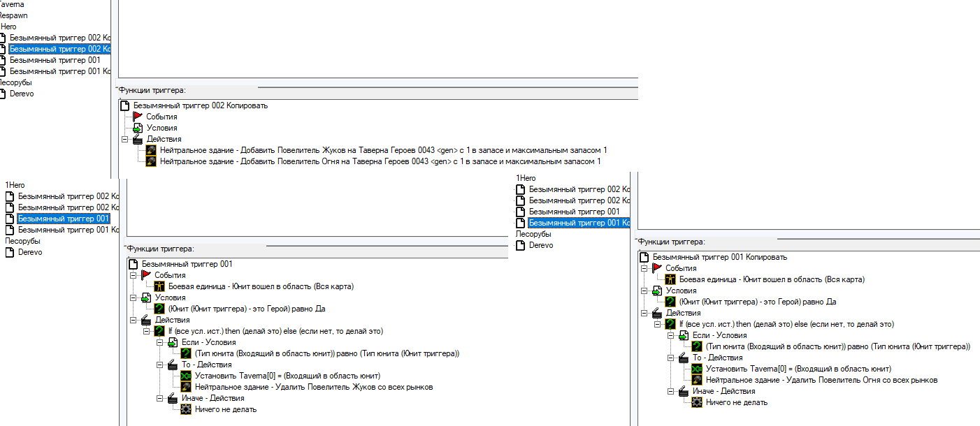Click События flag icon in 001 Копировать functions
980x426 pixels.
point(657,268)
